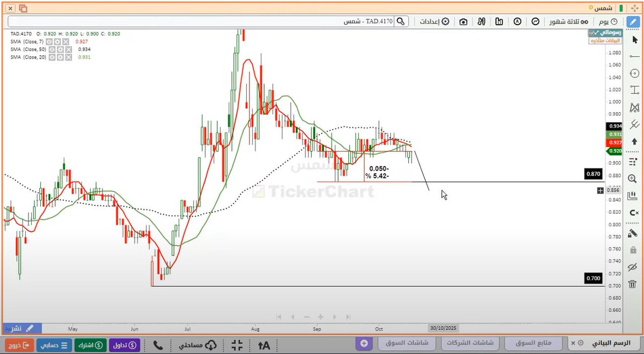Remove the SMA 7 indicator
Viewport: 644px width, 354px height.
pos(65,41)
